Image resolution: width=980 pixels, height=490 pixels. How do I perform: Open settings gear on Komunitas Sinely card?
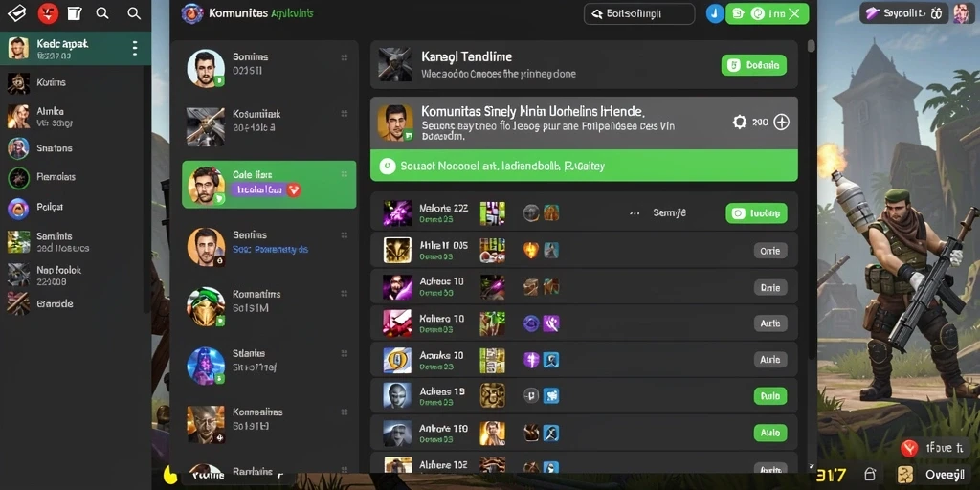point(740,122)
